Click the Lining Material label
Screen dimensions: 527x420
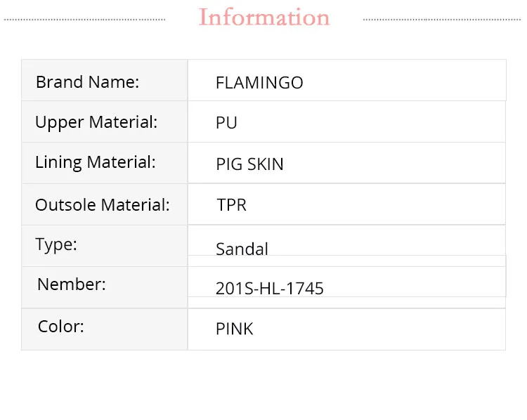point(95,162)
